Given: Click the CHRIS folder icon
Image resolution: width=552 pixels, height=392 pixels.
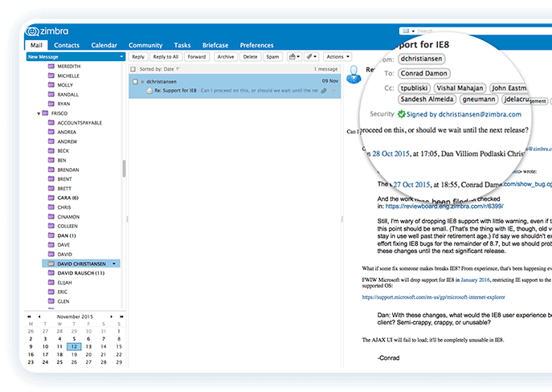Looking at the screenshot, I should (x=51, y=207).
